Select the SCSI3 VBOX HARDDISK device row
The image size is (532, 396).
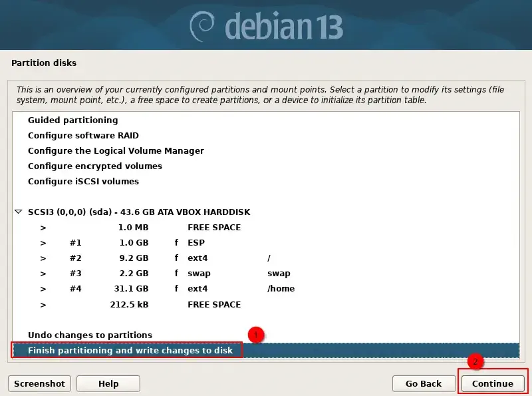point(138,212)
